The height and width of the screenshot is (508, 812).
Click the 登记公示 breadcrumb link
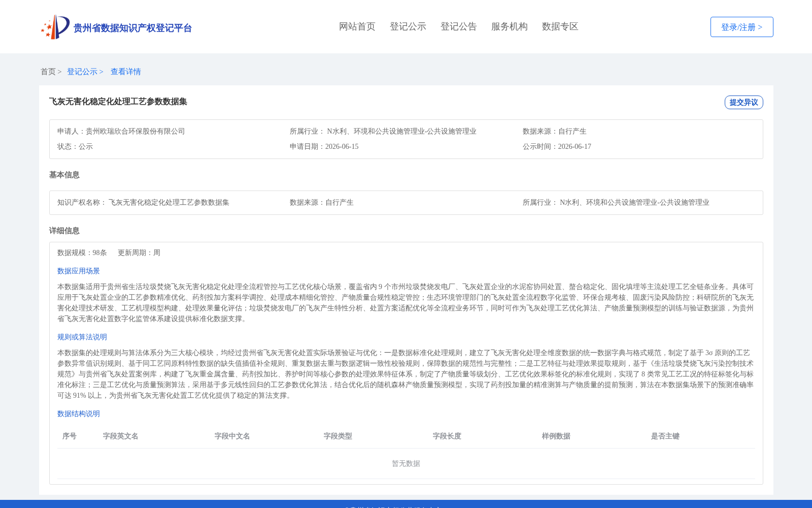click(x=82, y=72)
